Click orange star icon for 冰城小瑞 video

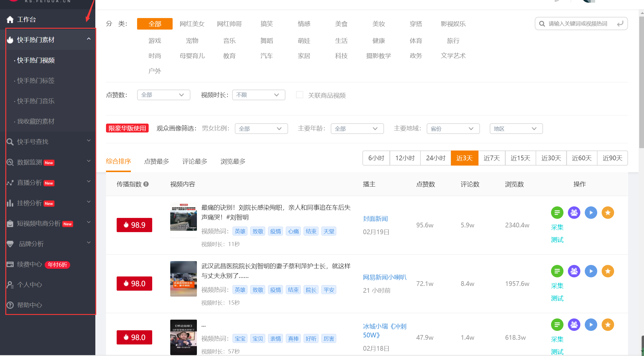click(x=608, y=325)
